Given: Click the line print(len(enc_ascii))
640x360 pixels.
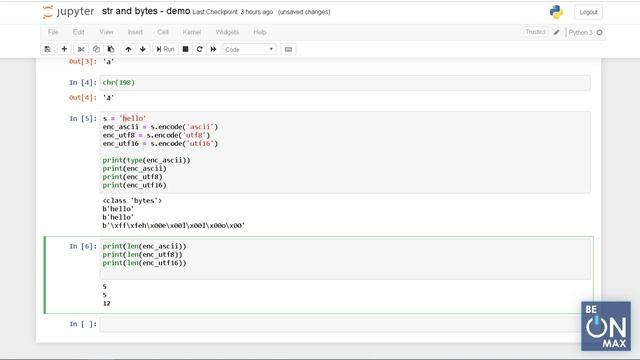Looking at the screenshot, I should coord(144,246).
